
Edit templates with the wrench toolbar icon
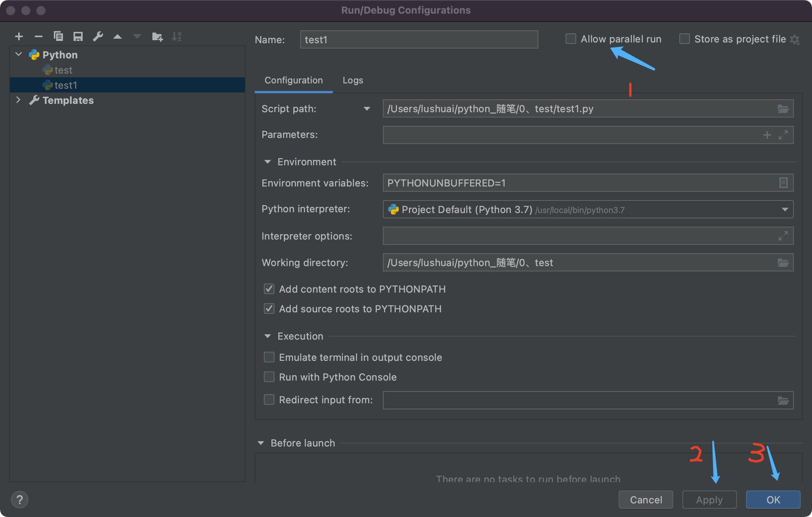pos(98,36)
